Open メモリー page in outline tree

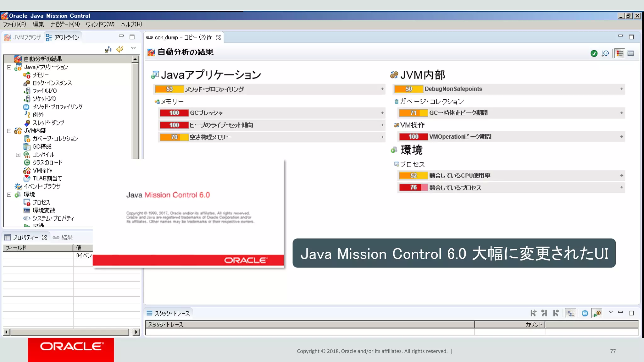click(40, 75)
